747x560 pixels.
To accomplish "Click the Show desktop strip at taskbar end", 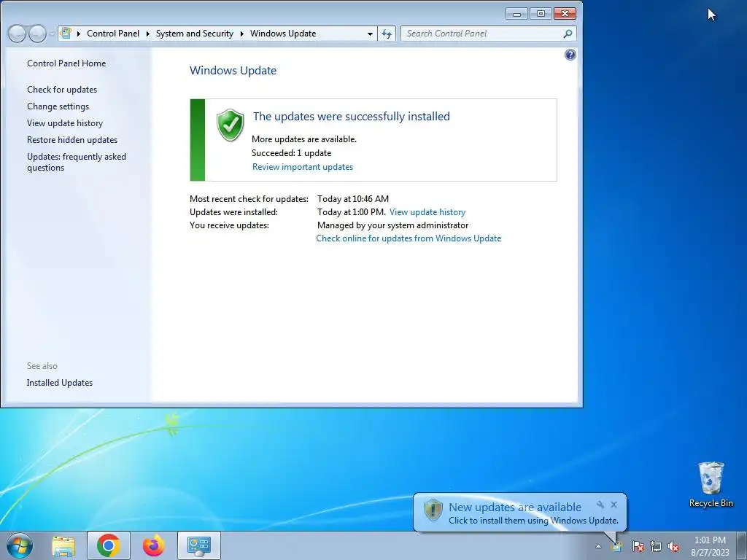I will (742, 545).
